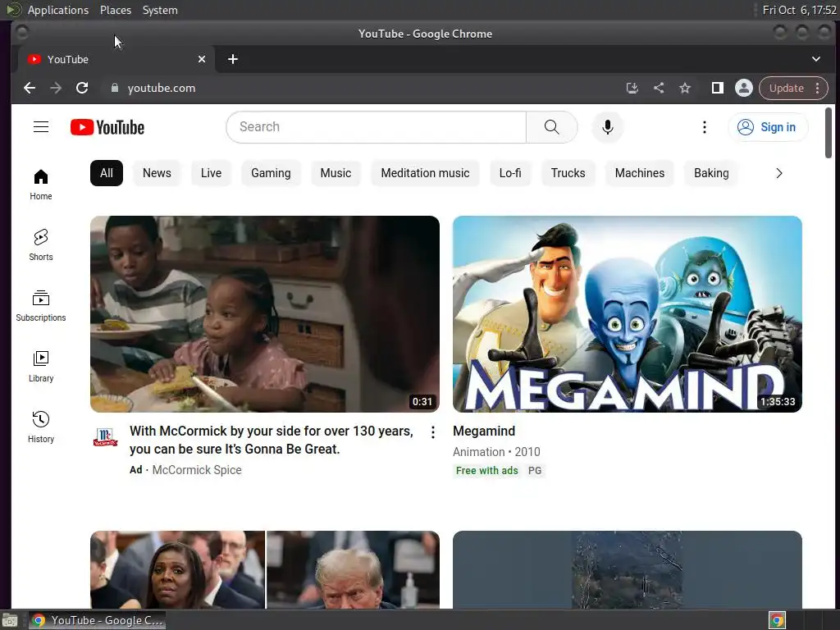Image resolution: width=840 pixels, height=630 pixels.
Task: Click the clock in the top panel
Action: pos(799,10)
